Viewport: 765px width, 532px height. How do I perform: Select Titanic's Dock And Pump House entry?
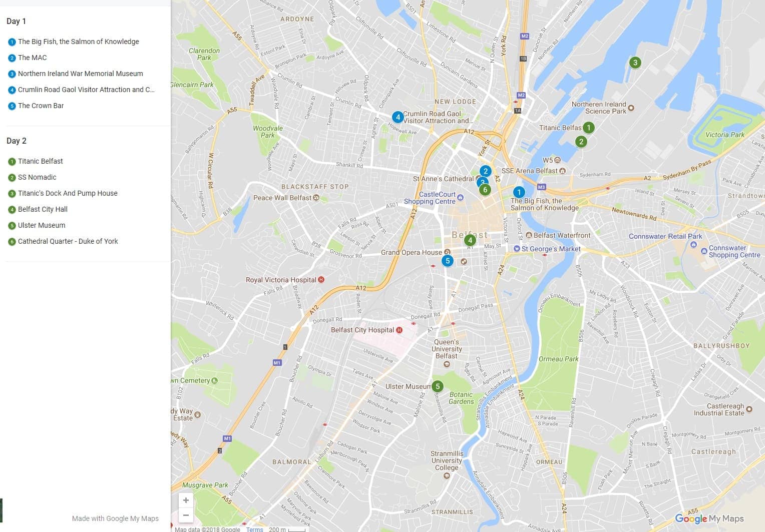click(68, 193)
